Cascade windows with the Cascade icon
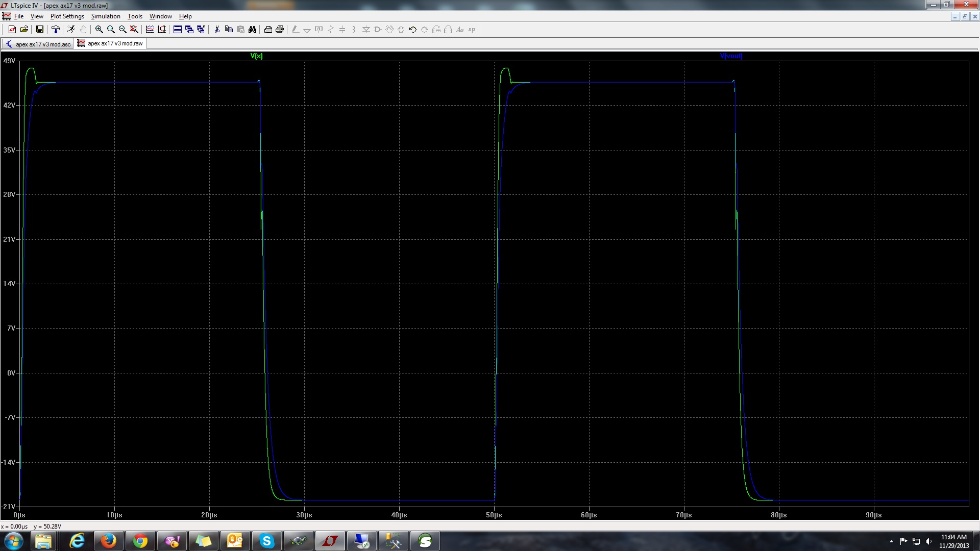 coord(189,30)
